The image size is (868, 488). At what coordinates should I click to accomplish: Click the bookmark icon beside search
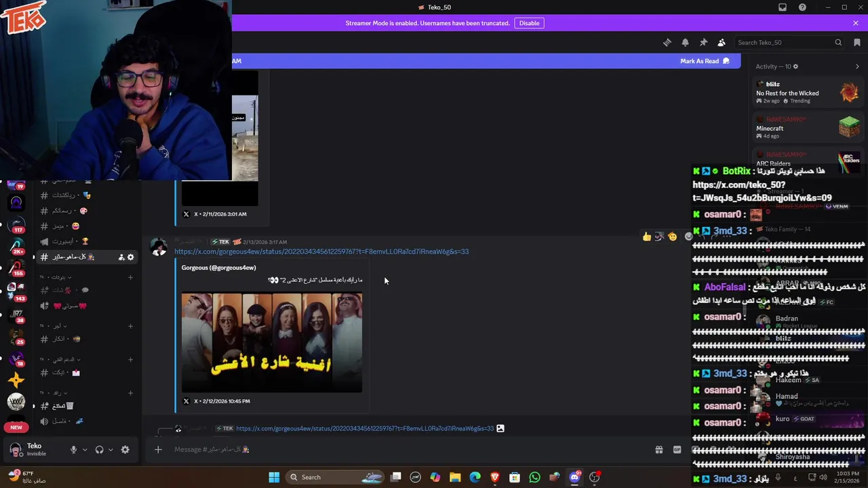point(857,43)
